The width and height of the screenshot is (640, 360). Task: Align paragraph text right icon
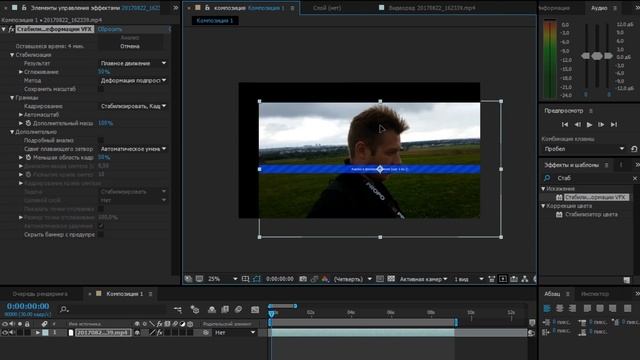(572, 308)
